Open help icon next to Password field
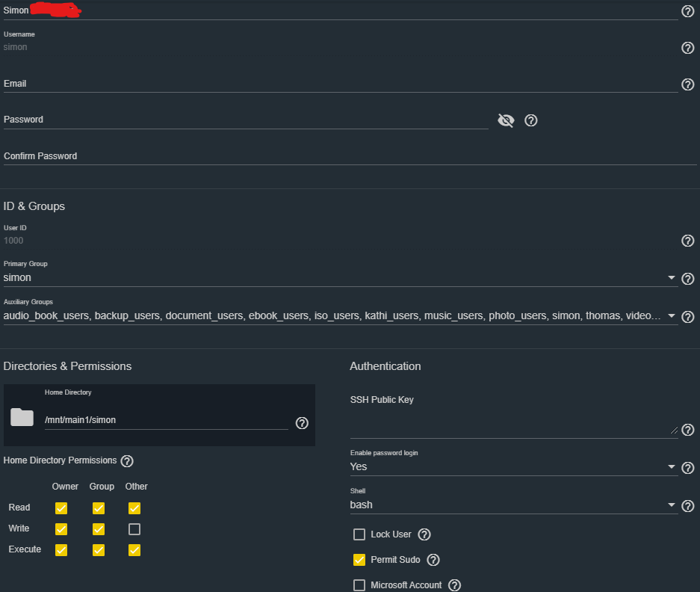 tap(531, 120)
